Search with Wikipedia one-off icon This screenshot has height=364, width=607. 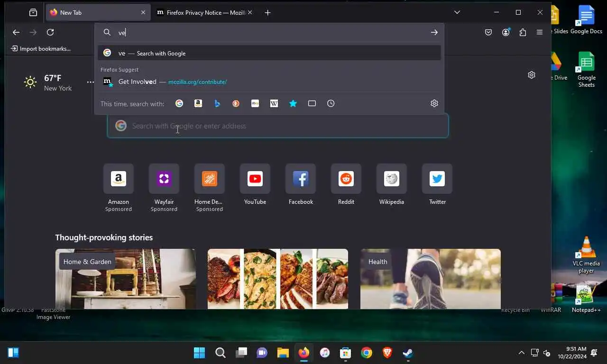click(274, 103)
